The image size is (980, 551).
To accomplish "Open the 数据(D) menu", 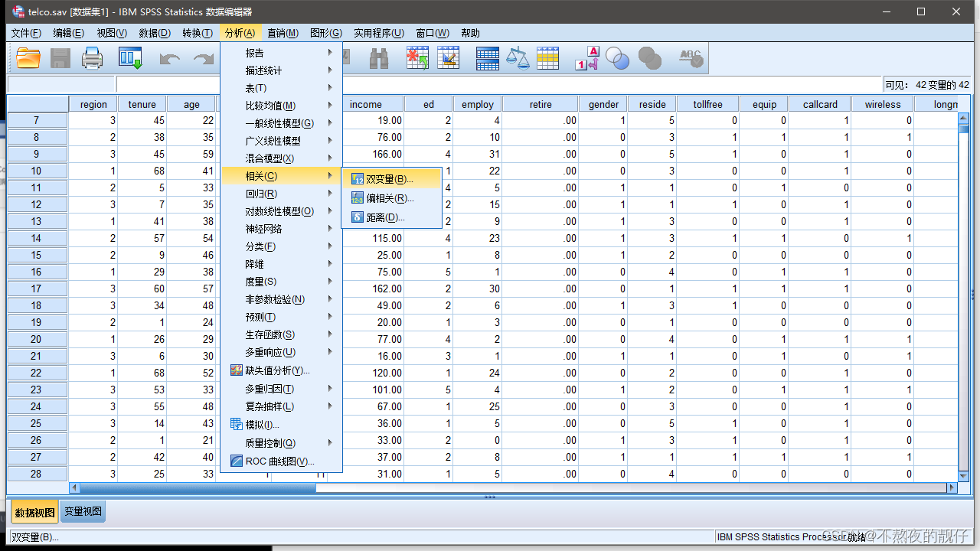I will (x=155, y=33).
